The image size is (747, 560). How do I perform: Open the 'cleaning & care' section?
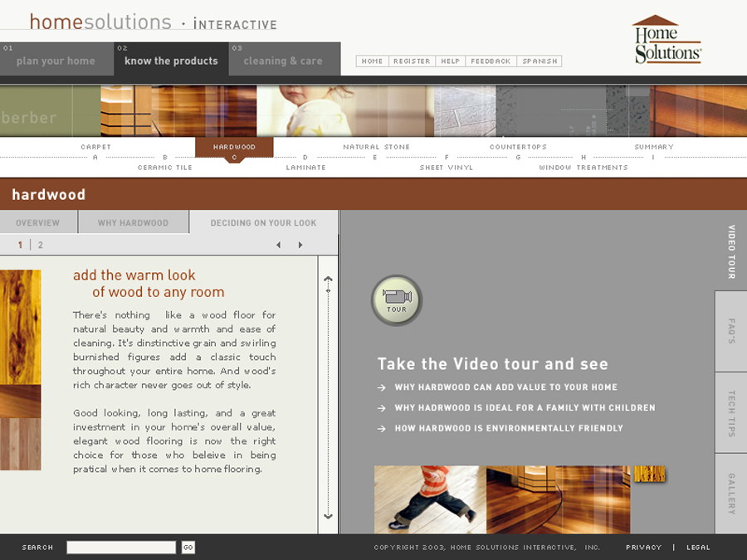pos(285,59)
